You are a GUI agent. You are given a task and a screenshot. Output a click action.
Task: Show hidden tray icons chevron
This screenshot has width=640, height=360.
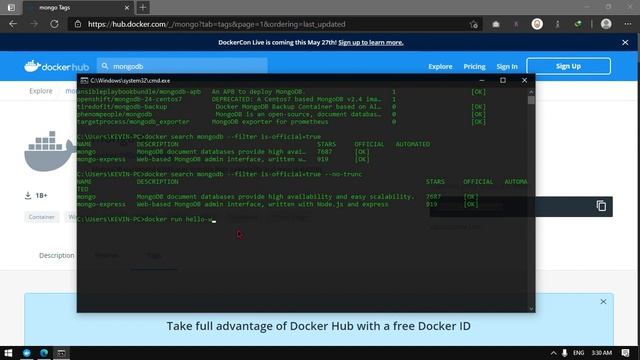(x=553, y=353)
